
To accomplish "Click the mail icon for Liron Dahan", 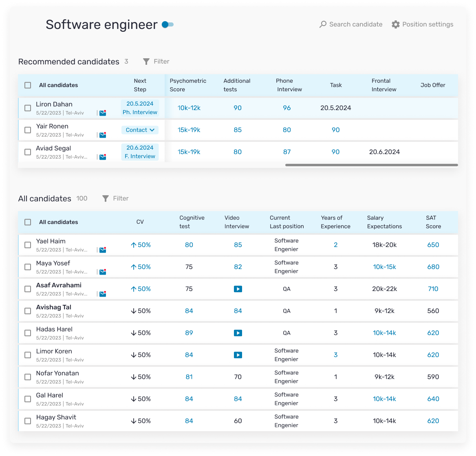I will [103, 113].
